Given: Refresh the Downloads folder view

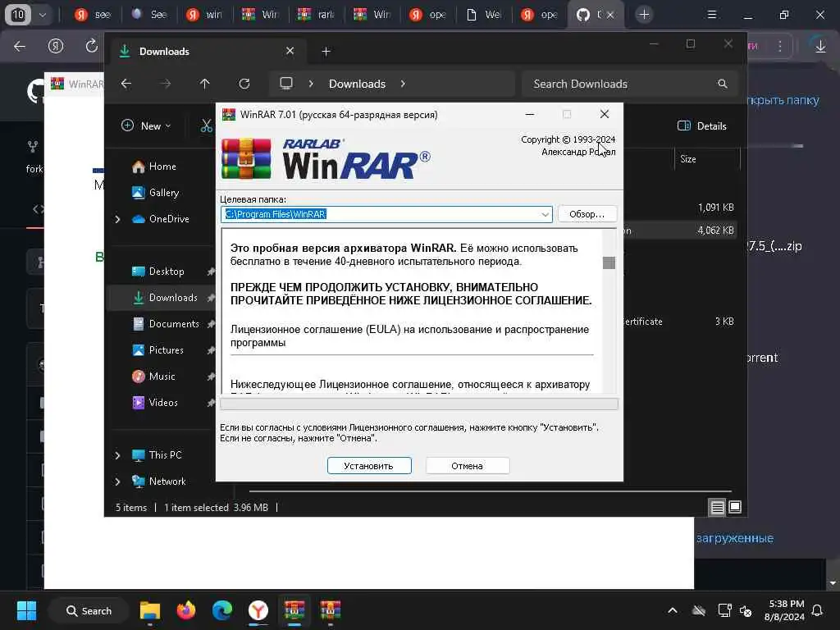Looking at the screenshot, I should pyautogui.click(x=244, y=84).
